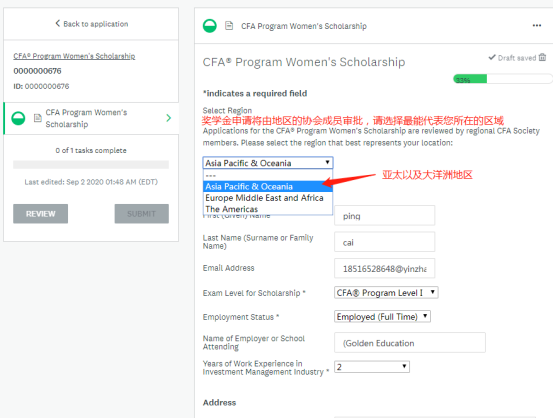The height and width of the screenshot is (419, 554).
Task: Click the trash icon beside Draft saved
Action: click(542, 57)
